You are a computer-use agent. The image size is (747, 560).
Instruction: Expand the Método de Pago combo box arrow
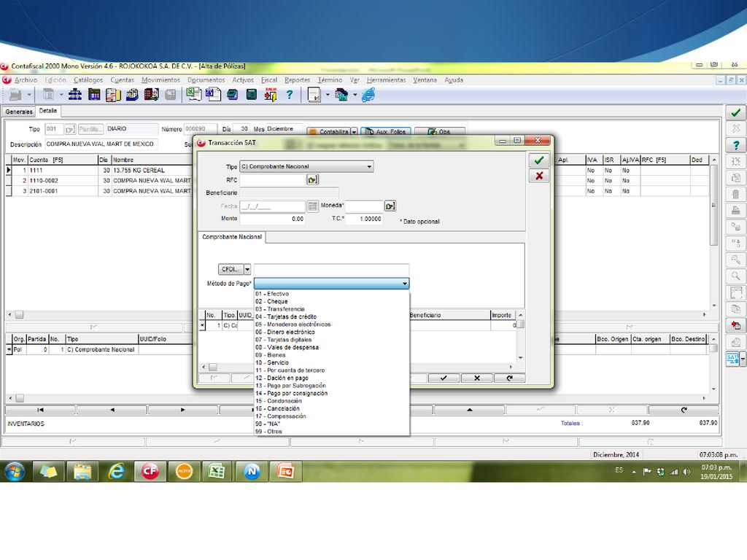404,284
